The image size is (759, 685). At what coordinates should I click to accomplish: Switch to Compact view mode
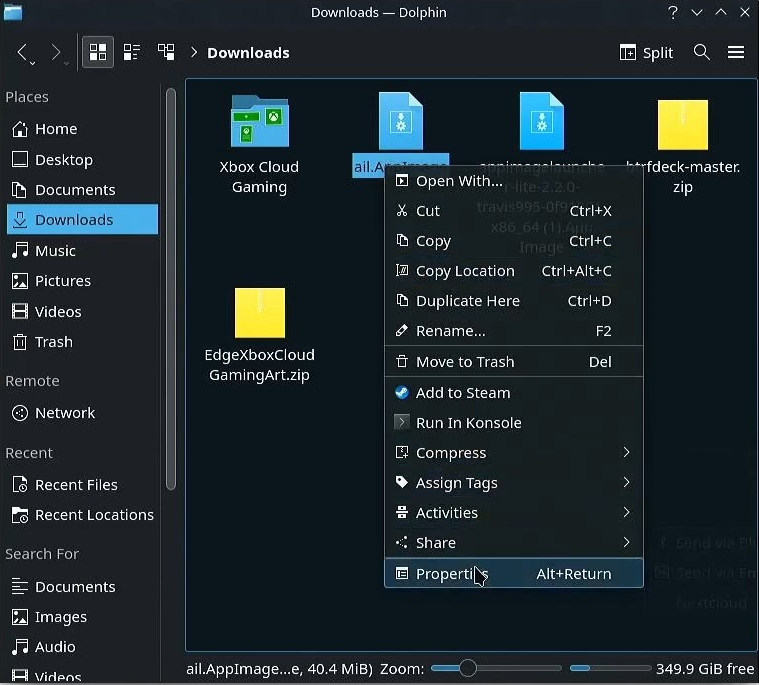132,52
